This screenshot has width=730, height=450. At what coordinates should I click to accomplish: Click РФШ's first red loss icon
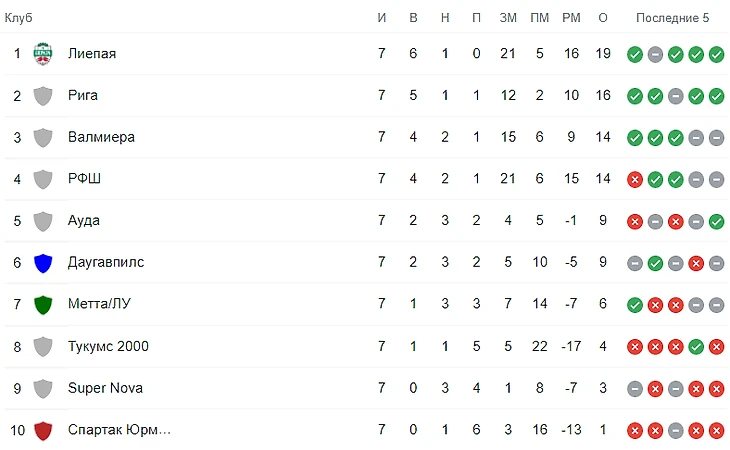634,180
